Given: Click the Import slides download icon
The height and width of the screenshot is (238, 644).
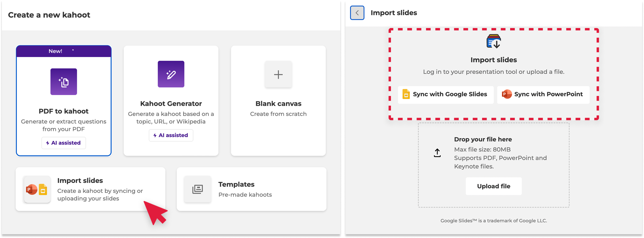Looking at the screenshot, I should pyautogui.click(x=493, y=41).
